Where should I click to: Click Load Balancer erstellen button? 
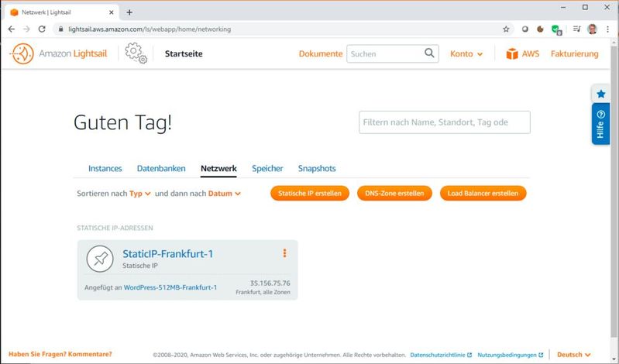coord(483,193)
